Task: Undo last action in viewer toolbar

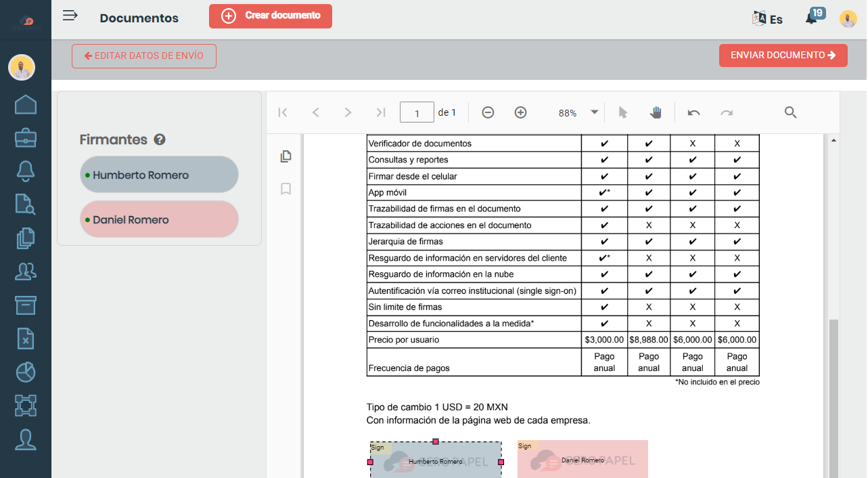Action: 693,112
